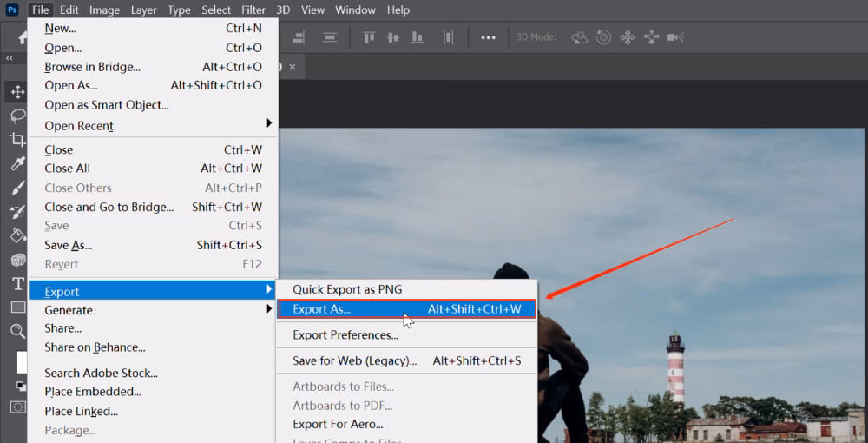
Task: Select the Sponge tool in toolbar
Action: (x=17, y=260)
